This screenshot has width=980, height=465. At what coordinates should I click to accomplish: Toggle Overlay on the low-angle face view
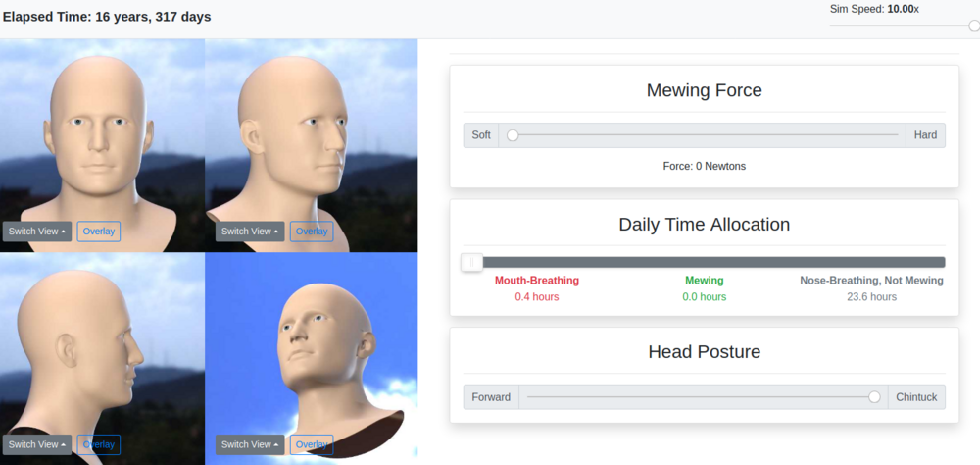[x=312, y=444]
